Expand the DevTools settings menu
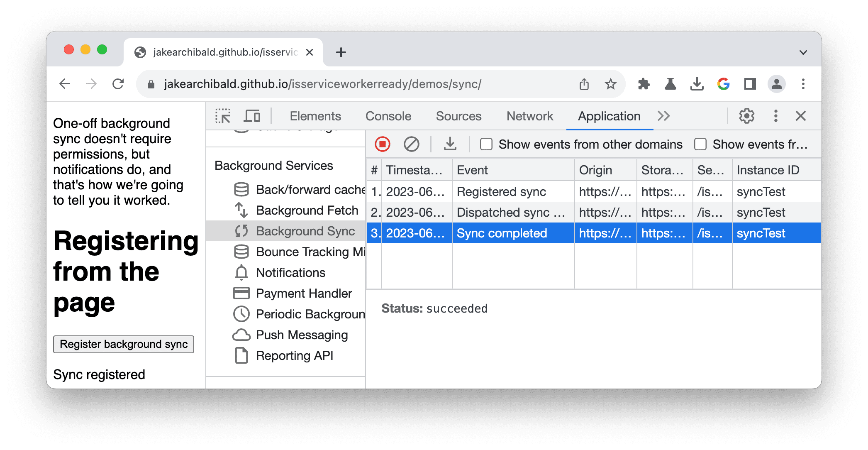 coord(749,115)
